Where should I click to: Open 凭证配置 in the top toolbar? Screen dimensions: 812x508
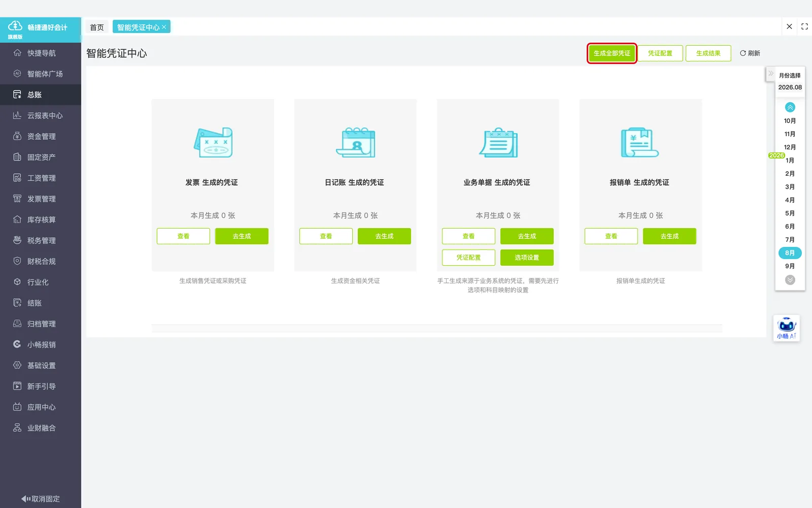(660, 53)
